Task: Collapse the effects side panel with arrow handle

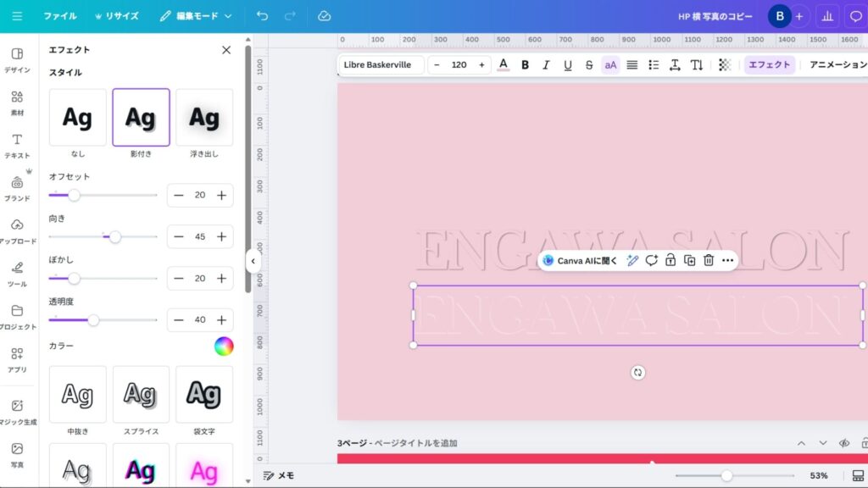Action: pos(253,262)
